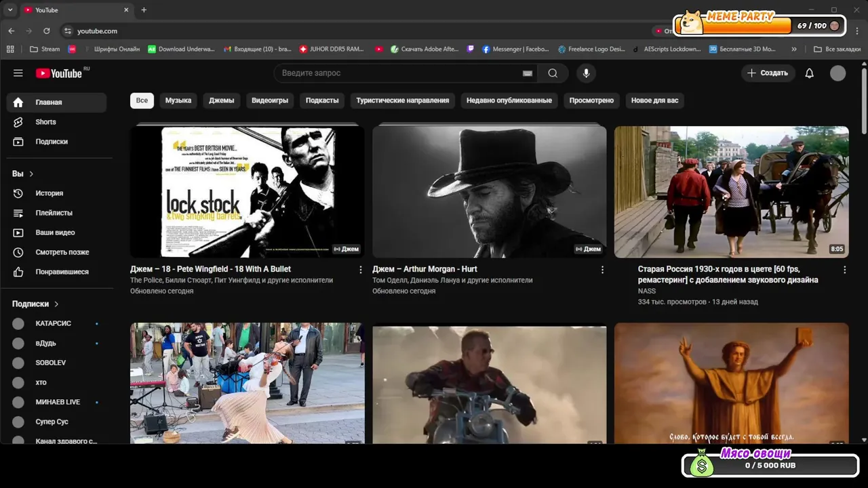Reload the page with browser refresh
Image resolution: width=868 pixels, height=488 pixels.
tap(46, 30)
